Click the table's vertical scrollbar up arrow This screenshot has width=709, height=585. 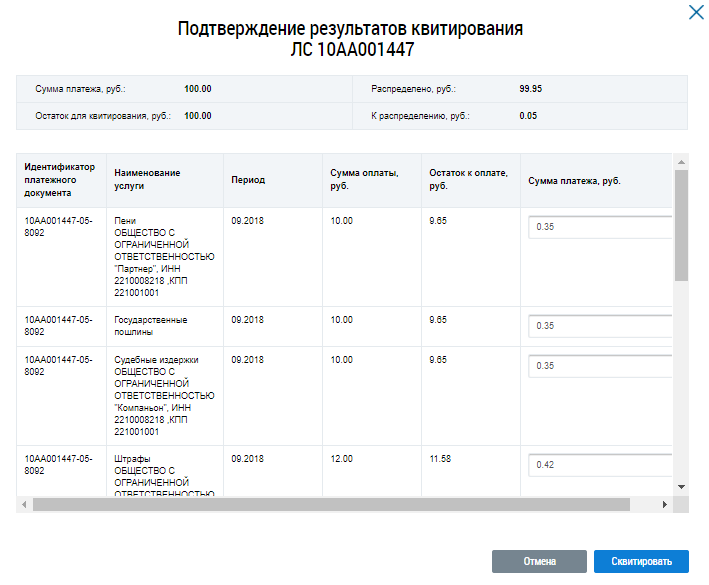coord(681,162)
